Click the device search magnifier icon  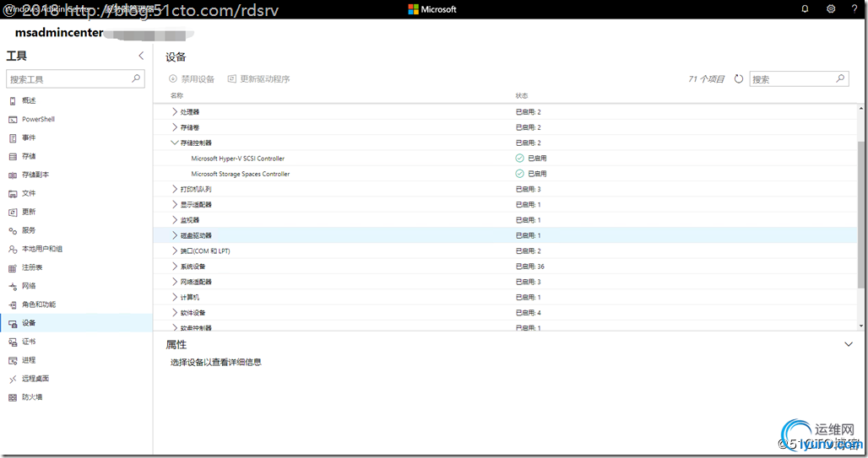tap(840, 78)
